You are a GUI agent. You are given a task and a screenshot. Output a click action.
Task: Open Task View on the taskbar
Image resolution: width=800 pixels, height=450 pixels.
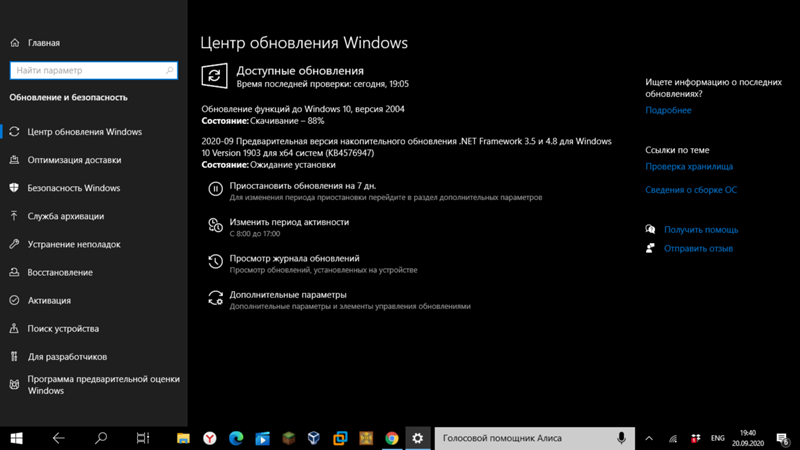pos(143,438)
